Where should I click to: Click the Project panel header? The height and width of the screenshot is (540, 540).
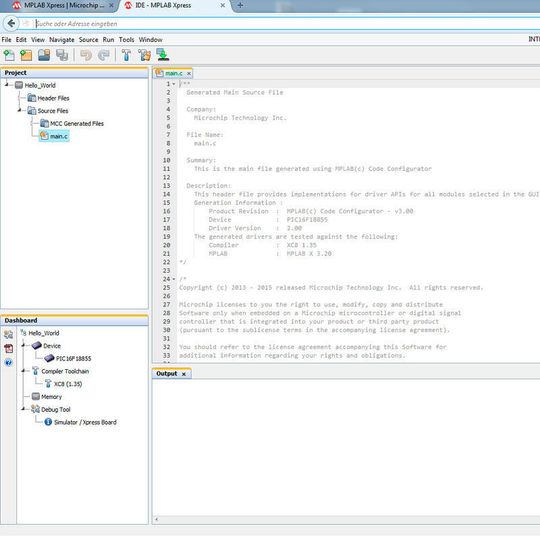[74, 73]
